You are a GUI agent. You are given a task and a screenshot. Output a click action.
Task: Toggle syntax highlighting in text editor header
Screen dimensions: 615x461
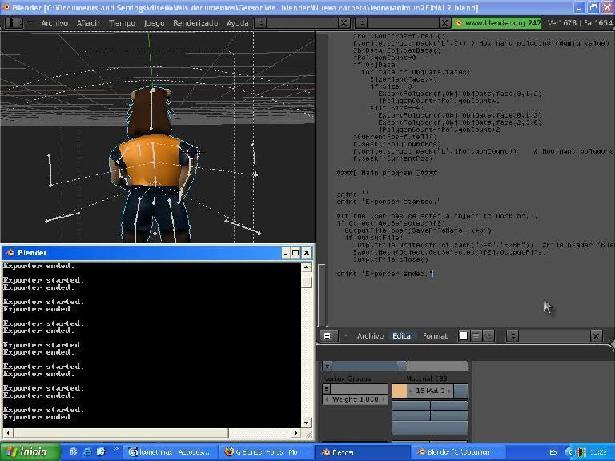coord(488,336)
